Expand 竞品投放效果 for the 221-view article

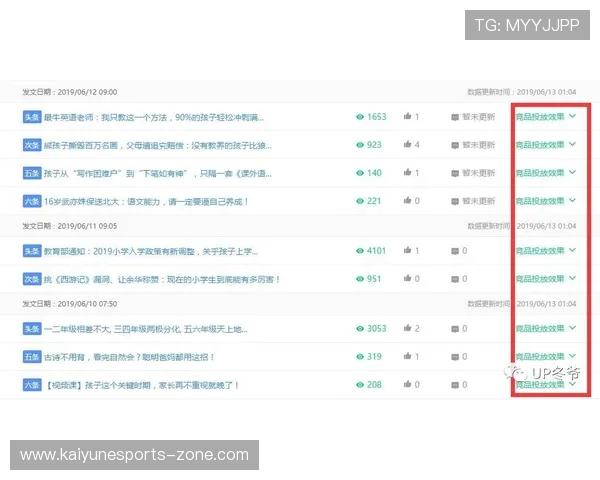pyautogui.click(x=546, y=201)
